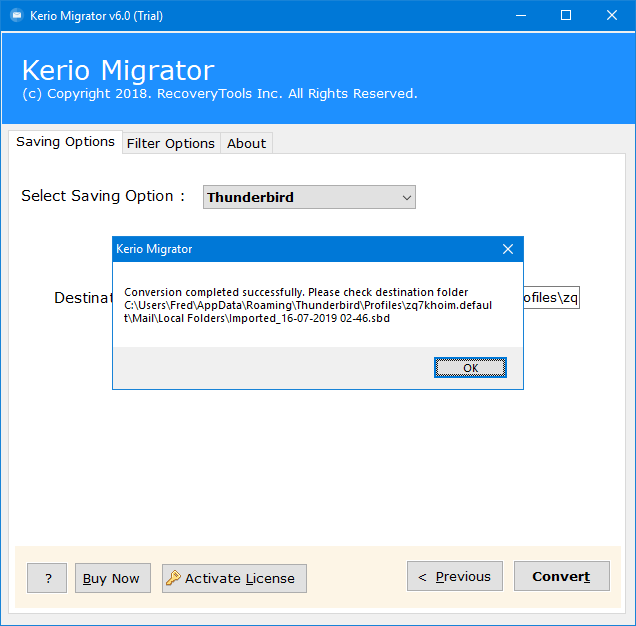Open the Select Saving Option dropdown
This screenshot has height=626, width=636.
309,197
